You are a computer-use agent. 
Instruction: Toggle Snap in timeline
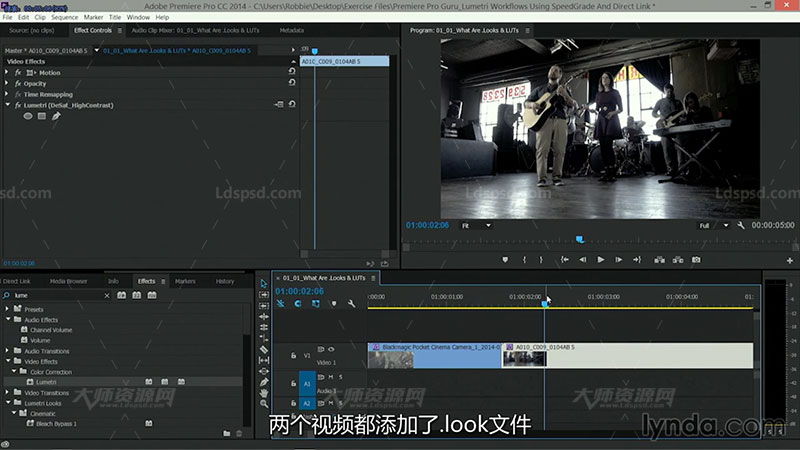298,304
